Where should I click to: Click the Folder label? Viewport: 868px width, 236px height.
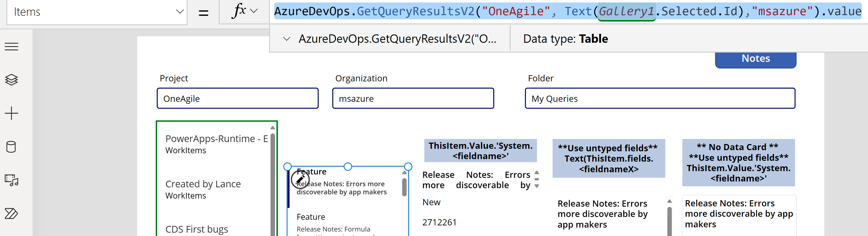(540, 78)
